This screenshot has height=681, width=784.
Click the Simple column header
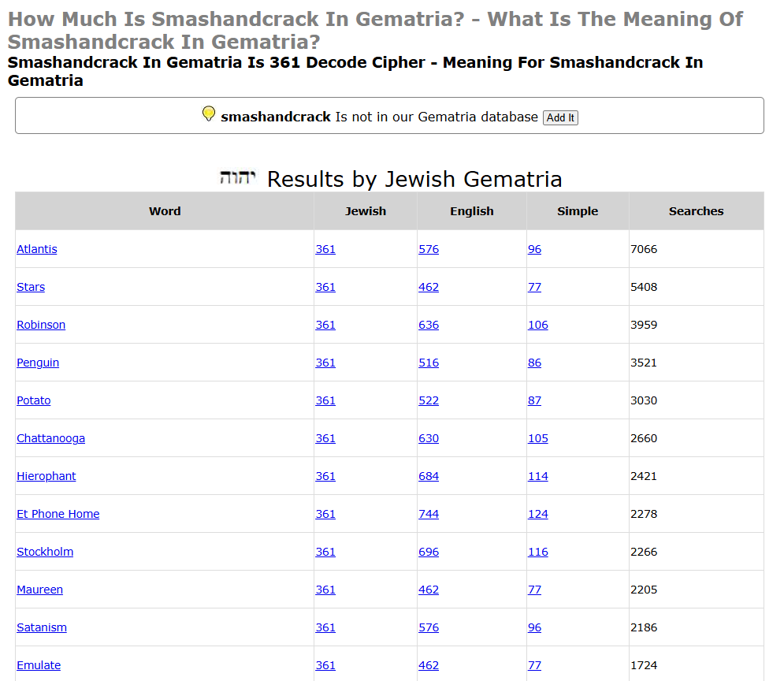pos(578,211)
